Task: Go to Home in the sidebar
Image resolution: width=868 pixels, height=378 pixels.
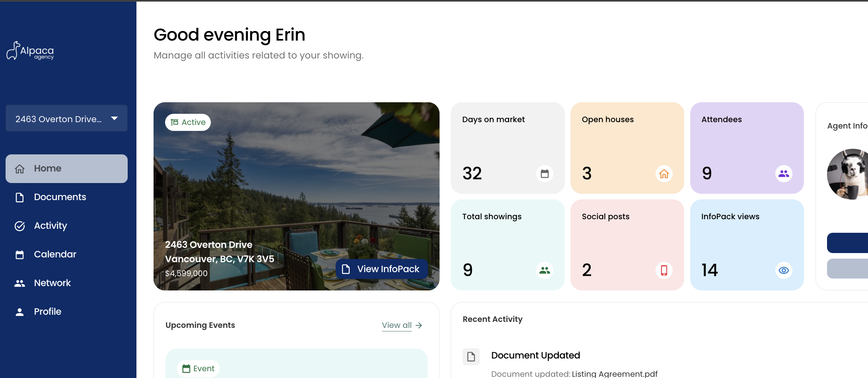Action: (x=66, y=169)
